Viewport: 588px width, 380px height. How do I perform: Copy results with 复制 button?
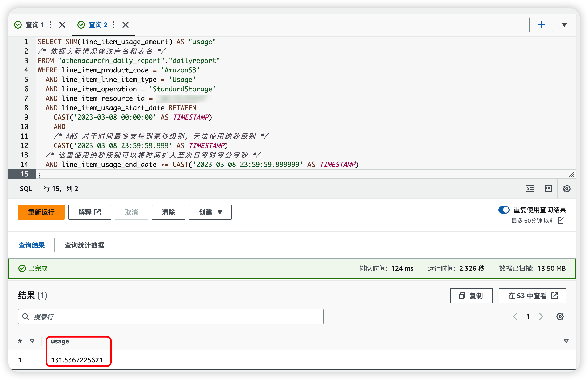click(x=471, y=296)
